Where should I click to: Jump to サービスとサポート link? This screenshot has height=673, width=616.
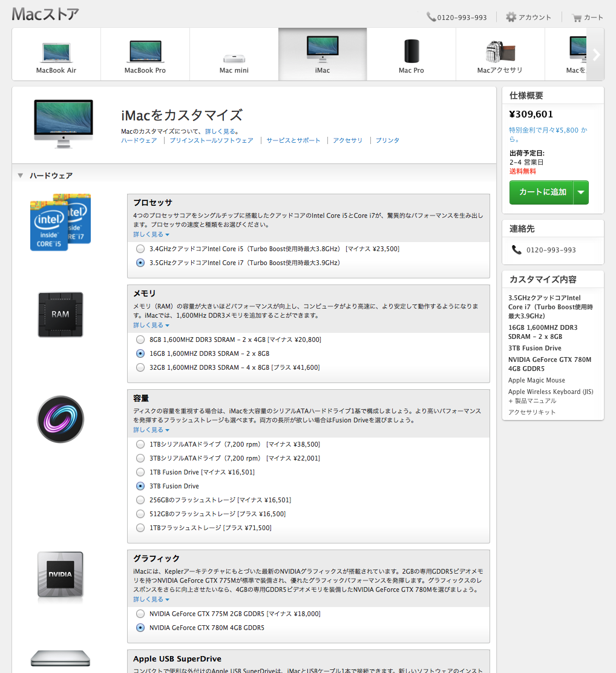point(293,140)
